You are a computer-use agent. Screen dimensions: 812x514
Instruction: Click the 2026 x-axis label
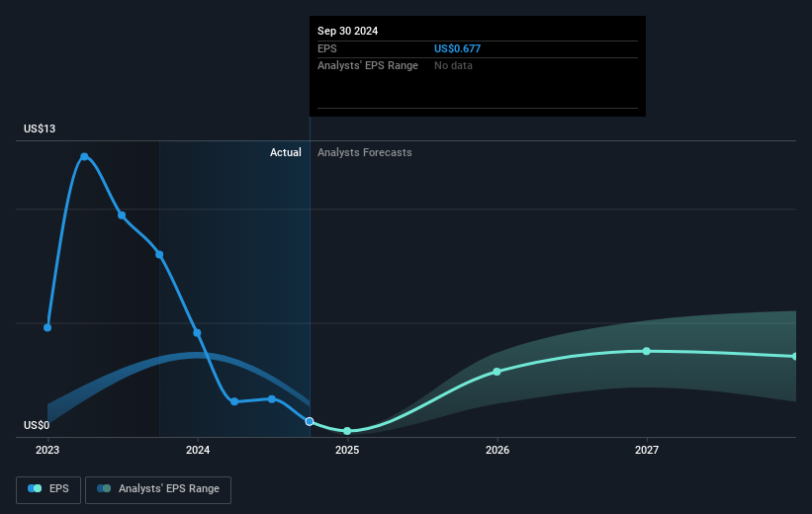pyautogui.click(x=497, y=451)
